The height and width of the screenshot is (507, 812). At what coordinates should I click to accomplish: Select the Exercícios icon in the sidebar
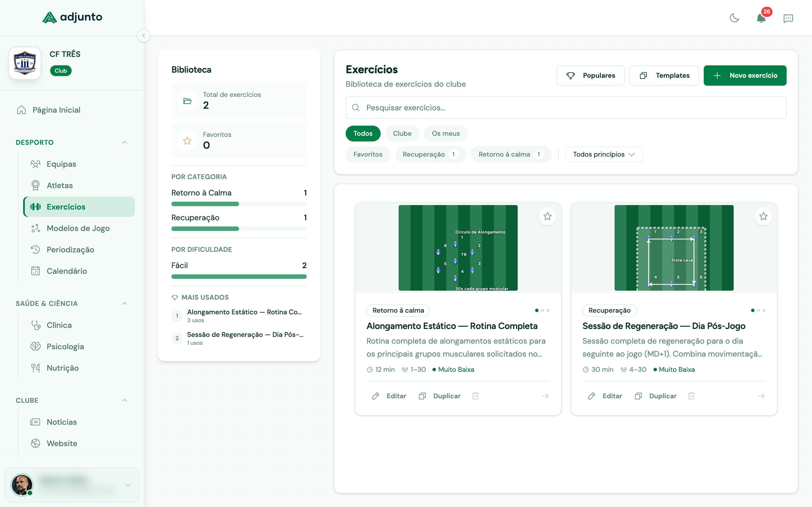pyautogui.click(x=36, y=206)
